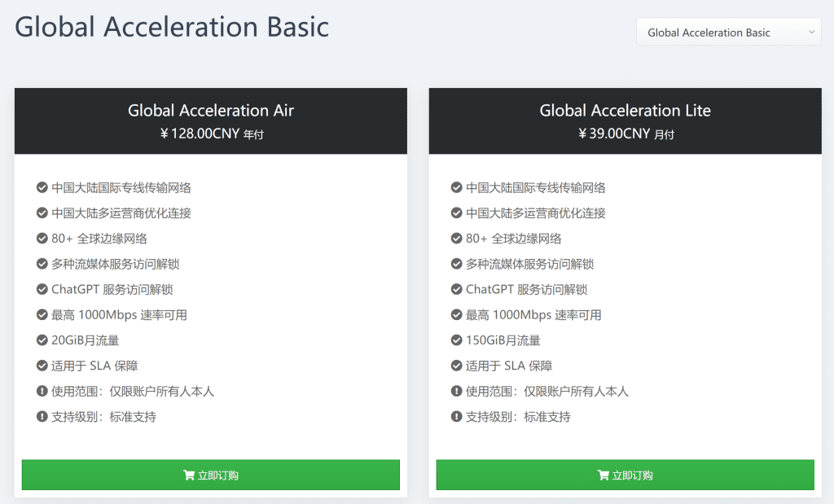The height and width of the screenshot is (504, 834).
Task: Click Air plan 最高 1000Mbps 速率可用 text
Action: 119,315
